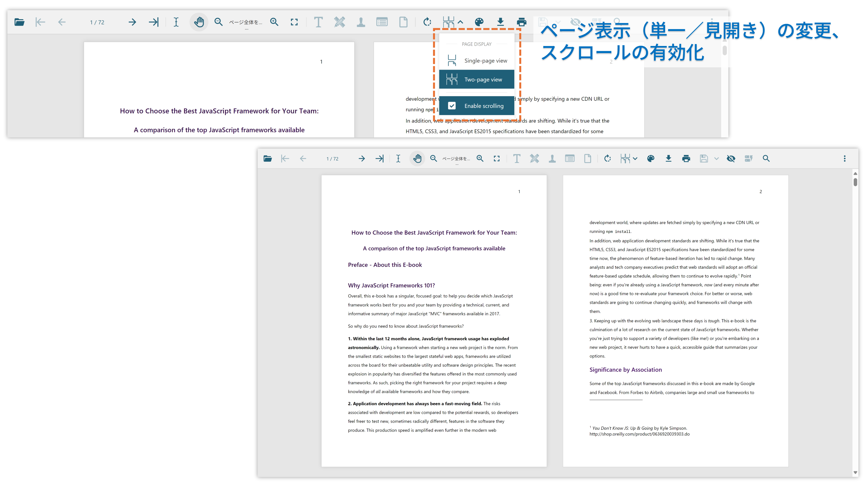Click the lower viewer page number field
868x488 pixels.
[x=332, y=159]
